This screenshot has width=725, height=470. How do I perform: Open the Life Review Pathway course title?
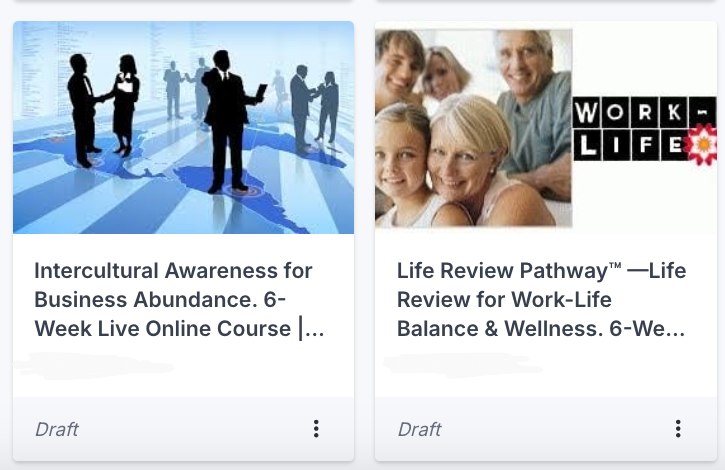tap(541, 300)
